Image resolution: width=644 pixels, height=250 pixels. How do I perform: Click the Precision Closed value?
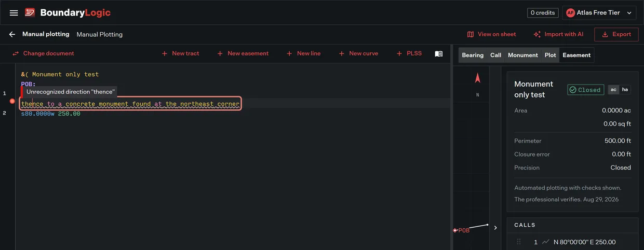(621, 168)
